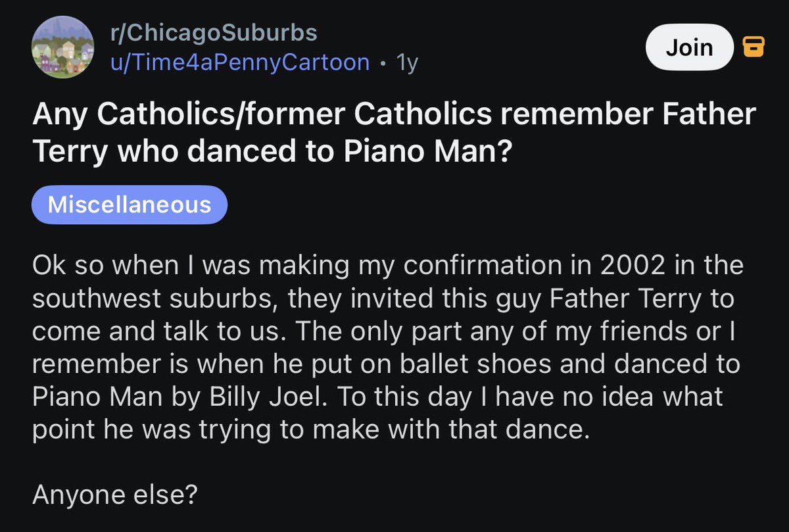789x532 pixels.
Task: Click the body line mentioning Billy Joel
Action: (x=377, y=397)
